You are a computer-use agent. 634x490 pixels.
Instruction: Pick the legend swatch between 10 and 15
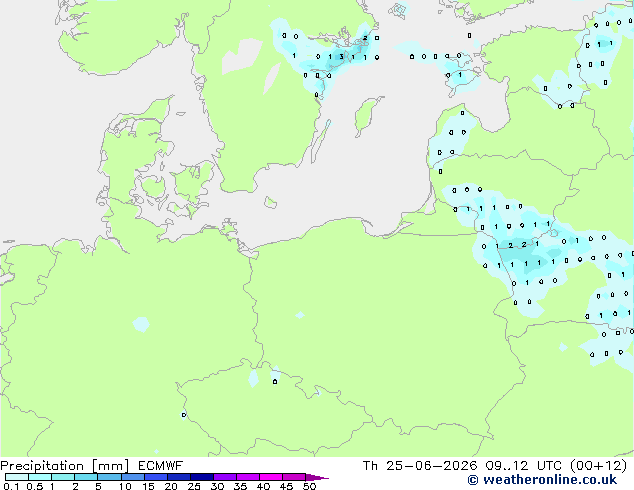[x=133, y=477]
